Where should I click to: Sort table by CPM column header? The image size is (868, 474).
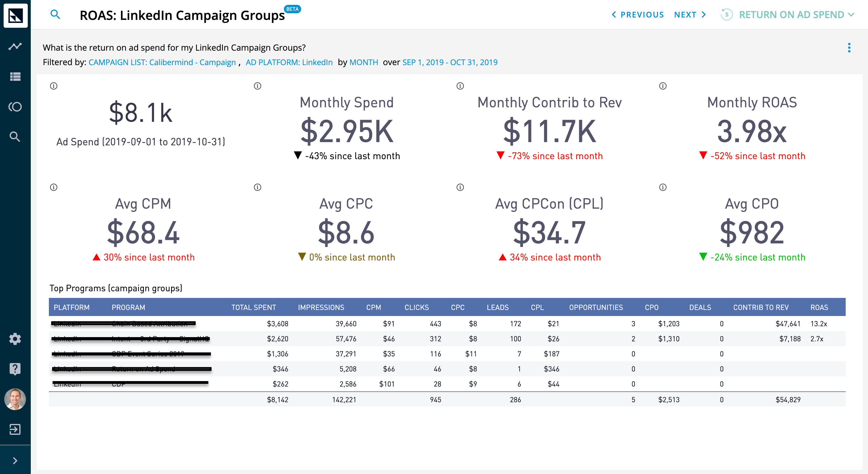pyautogui.click(x=374, y=307)
